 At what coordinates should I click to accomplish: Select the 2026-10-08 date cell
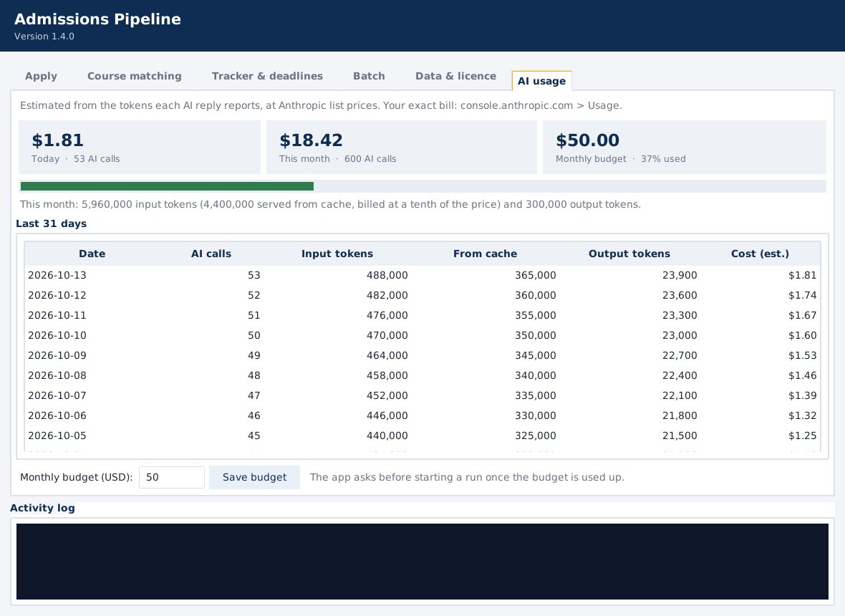pos(57,375)
